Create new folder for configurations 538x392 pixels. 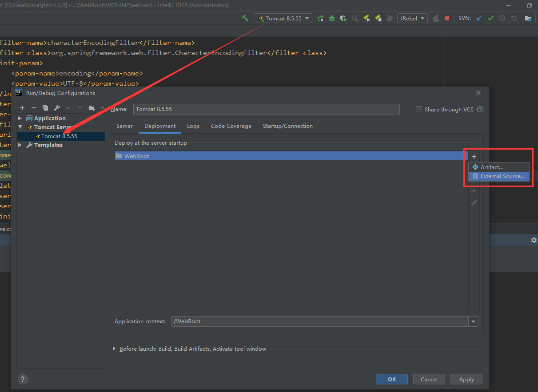click(x=92, y=108)
